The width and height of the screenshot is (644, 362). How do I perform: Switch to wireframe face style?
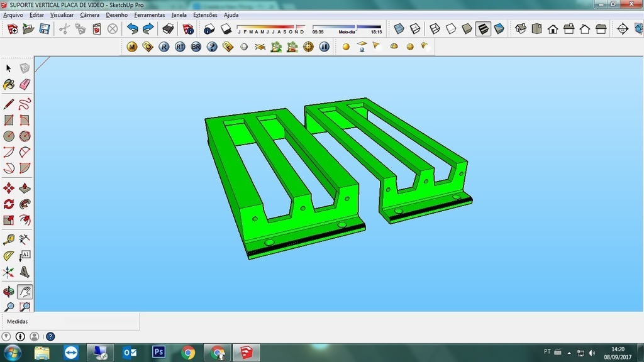pyautogui.click(x=435, y=28)
